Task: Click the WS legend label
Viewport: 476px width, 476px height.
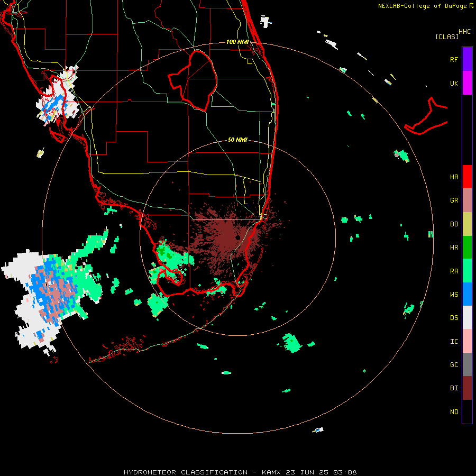Action: point(454,295)
